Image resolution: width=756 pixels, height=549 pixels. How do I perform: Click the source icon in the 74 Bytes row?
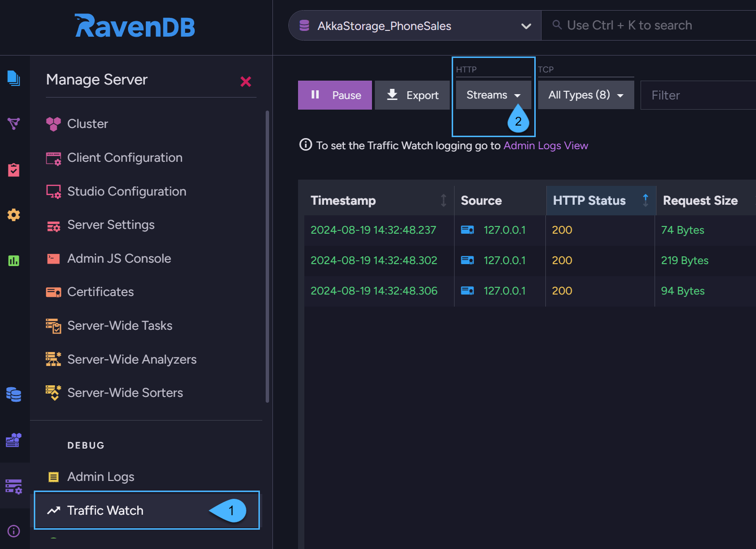(468, 230)
